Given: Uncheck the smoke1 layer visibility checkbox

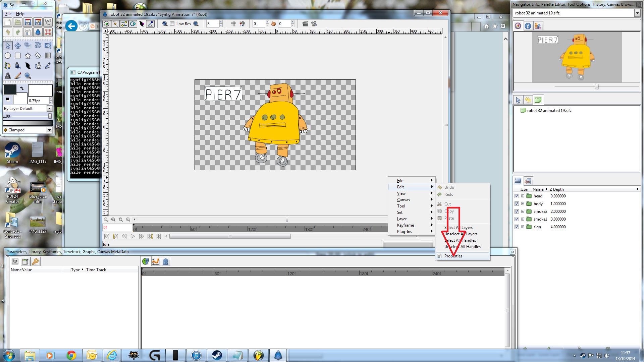Looking at the screenshot, I should [517, 219].
